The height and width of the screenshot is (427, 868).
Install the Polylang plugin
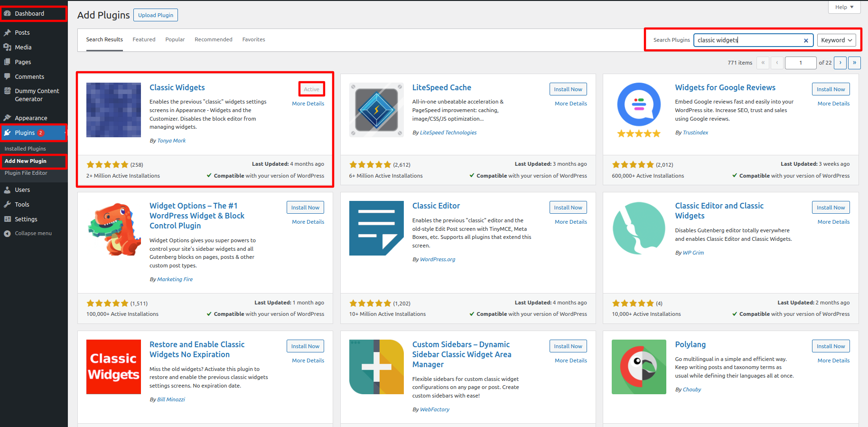tap(831, 346)
